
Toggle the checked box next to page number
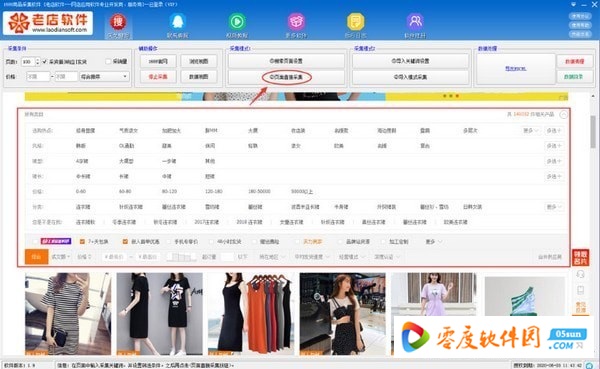pos(45,62)
